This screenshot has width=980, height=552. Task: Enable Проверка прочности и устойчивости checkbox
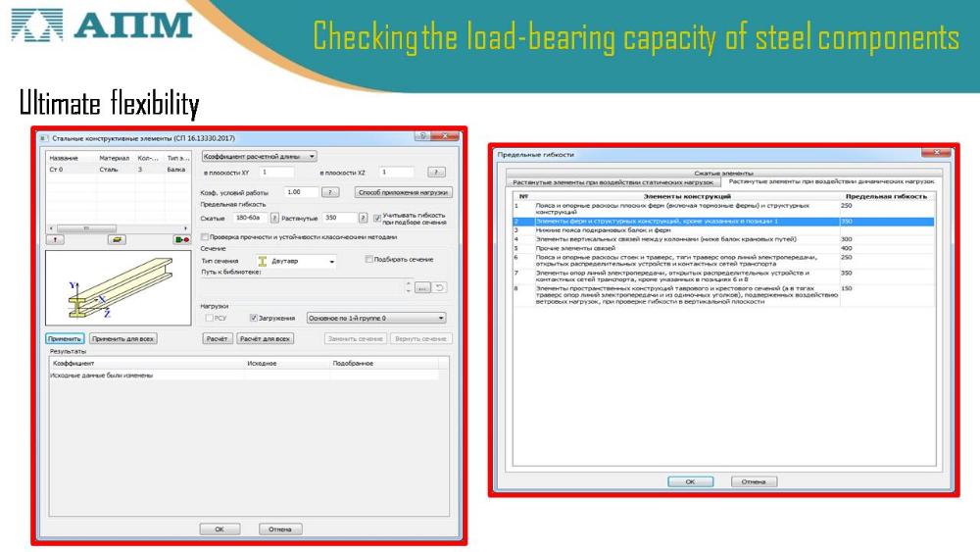pos(204,237)
